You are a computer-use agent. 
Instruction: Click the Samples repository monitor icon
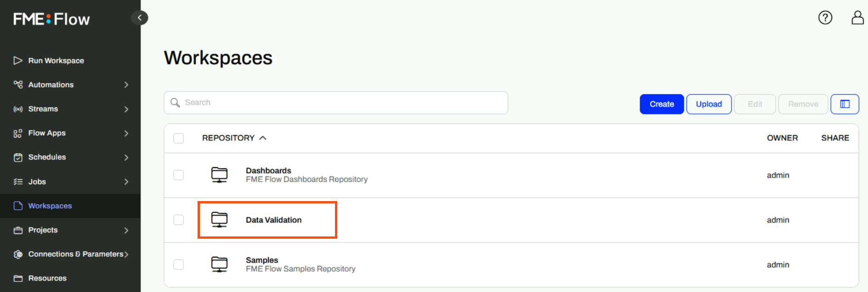219,264
